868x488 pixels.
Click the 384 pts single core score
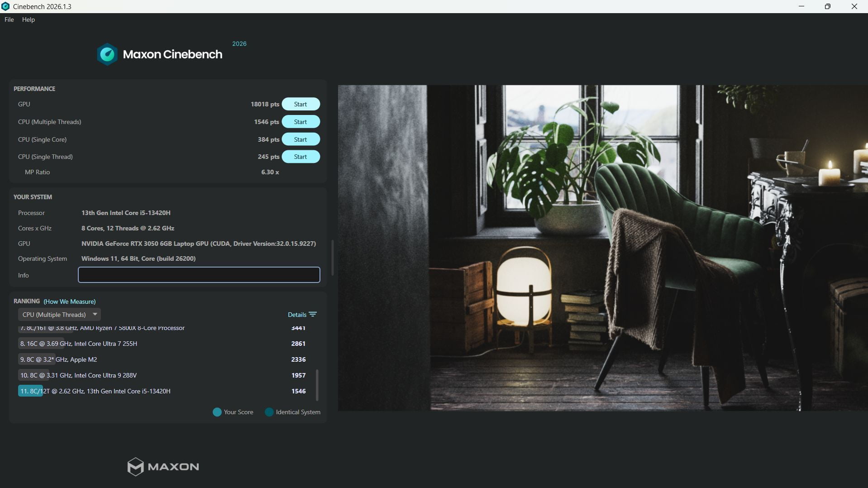point(268,139)
